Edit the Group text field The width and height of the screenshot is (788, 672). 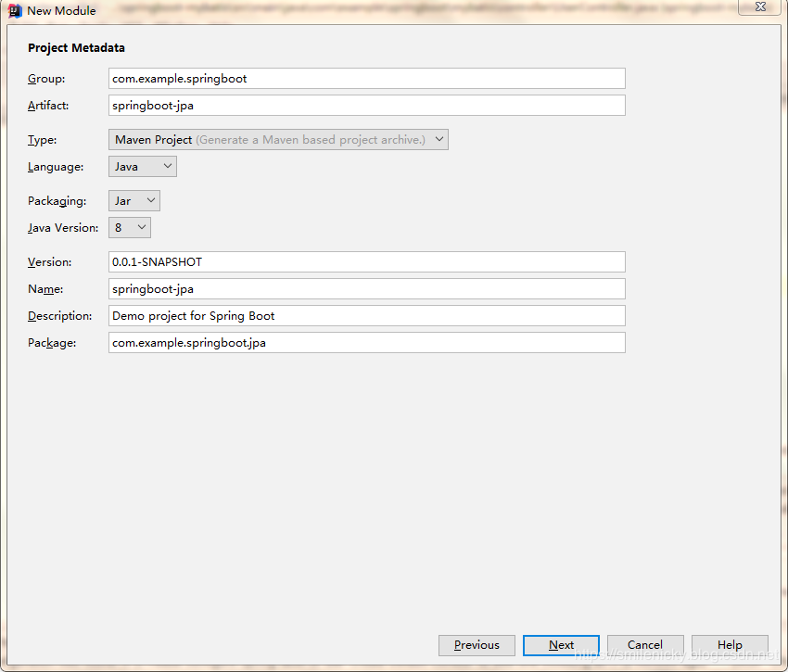point(367,79)
